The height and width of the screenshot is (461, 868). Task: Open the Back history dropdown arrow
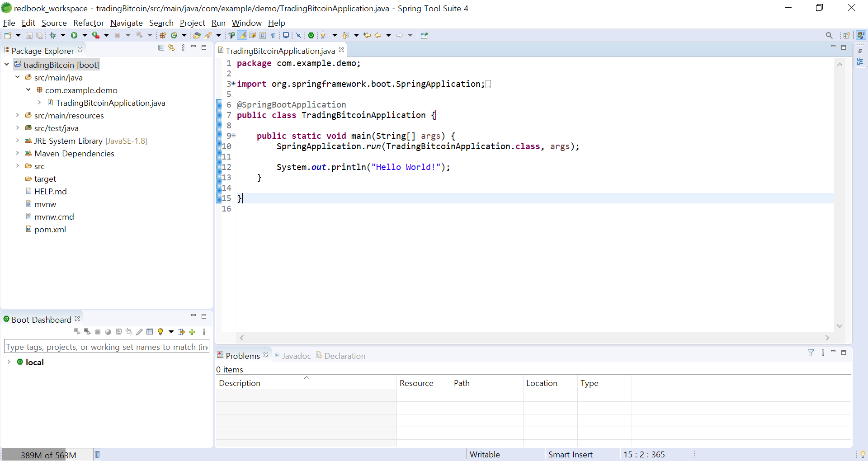(x=388, y=35)
